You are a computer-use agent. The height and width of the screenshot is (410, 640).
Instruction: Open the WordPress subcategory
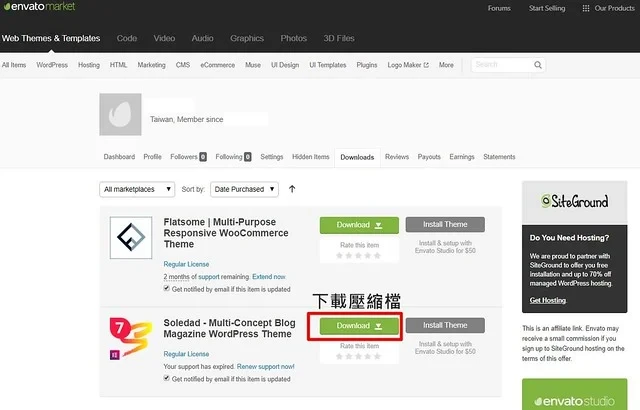(52, 65)
